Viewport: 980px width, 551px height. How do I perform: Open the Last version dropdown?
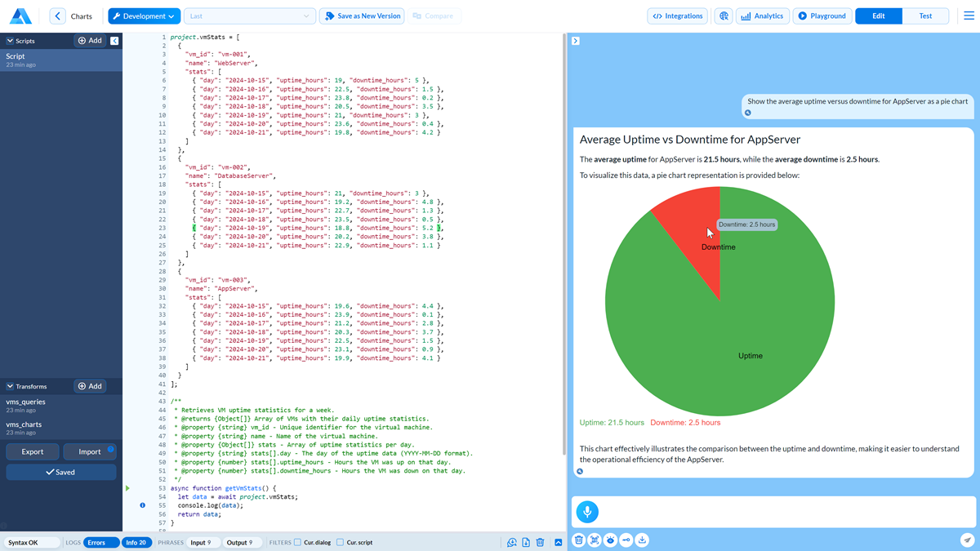(x=250, y=16)
